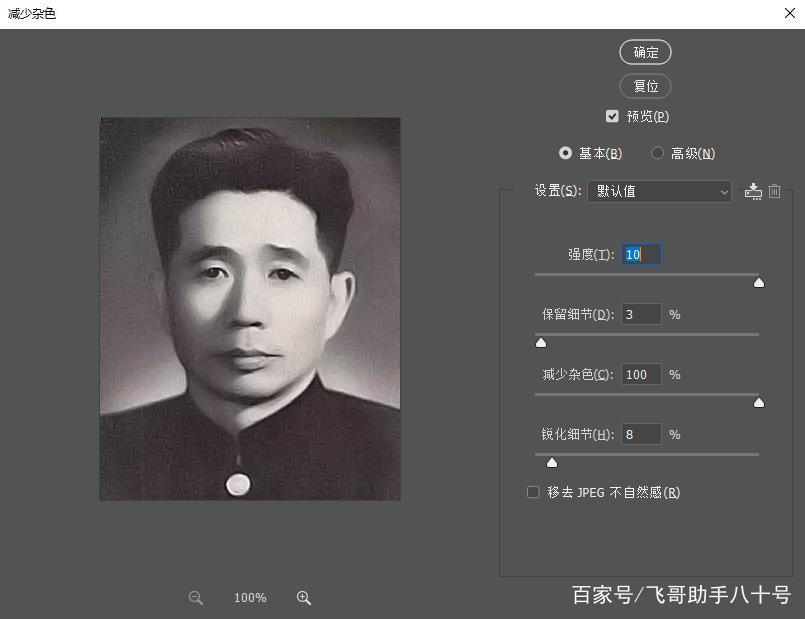805x619 pixels.
Task: Click the 减少杂色 value field
Action: [641, 374]
